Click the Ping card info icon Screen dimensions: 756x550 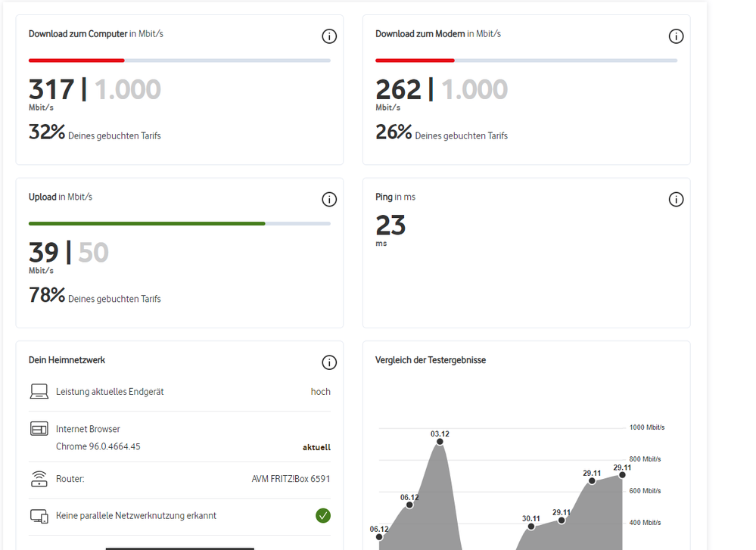[676, 199]
